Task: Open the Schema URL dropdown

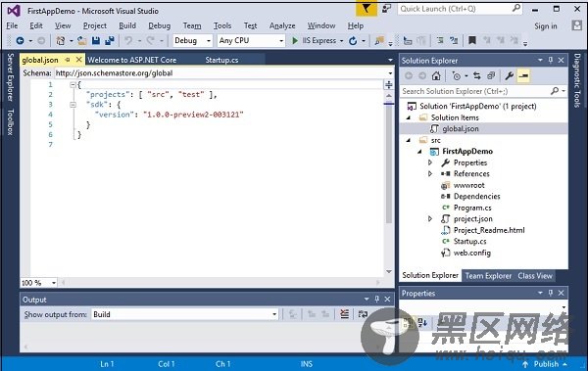Action: 390,73
